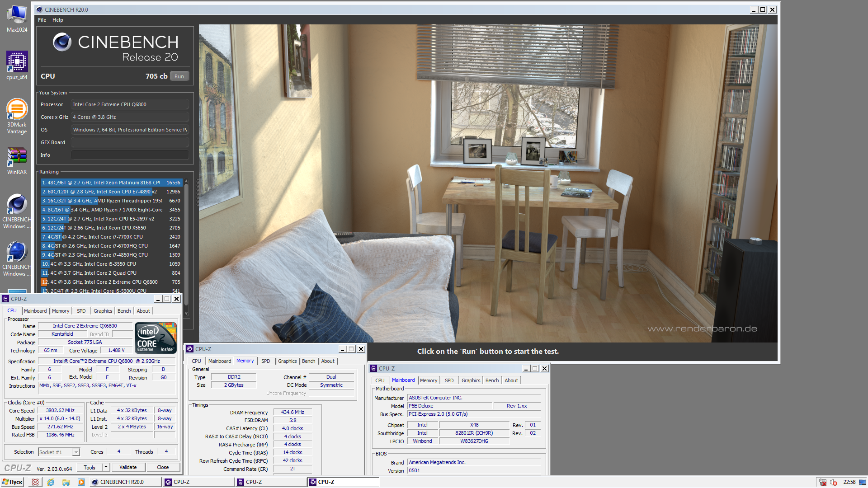Select SPD tab in the CPU-Z Memory window
The width and height of the screenshot is (868, 488).
(266, 361)
